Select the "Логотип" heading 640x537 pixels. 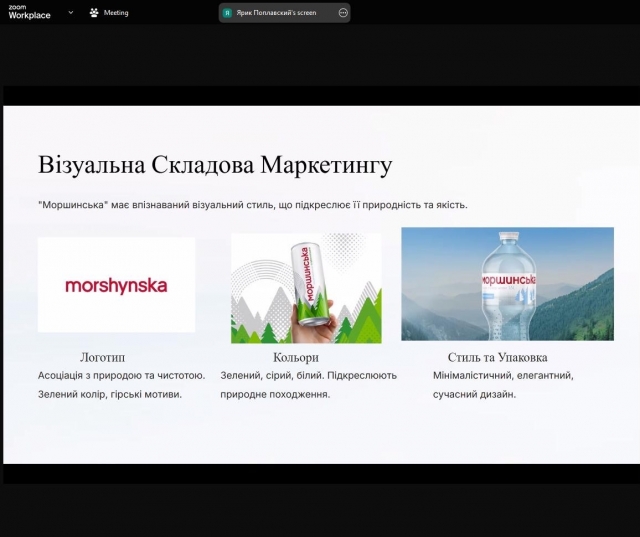coord(103,357)
